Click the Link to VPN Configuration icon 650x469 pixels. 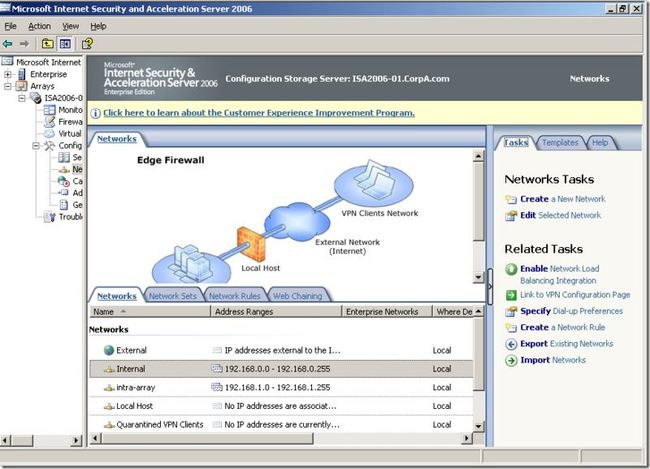[511, 295]
